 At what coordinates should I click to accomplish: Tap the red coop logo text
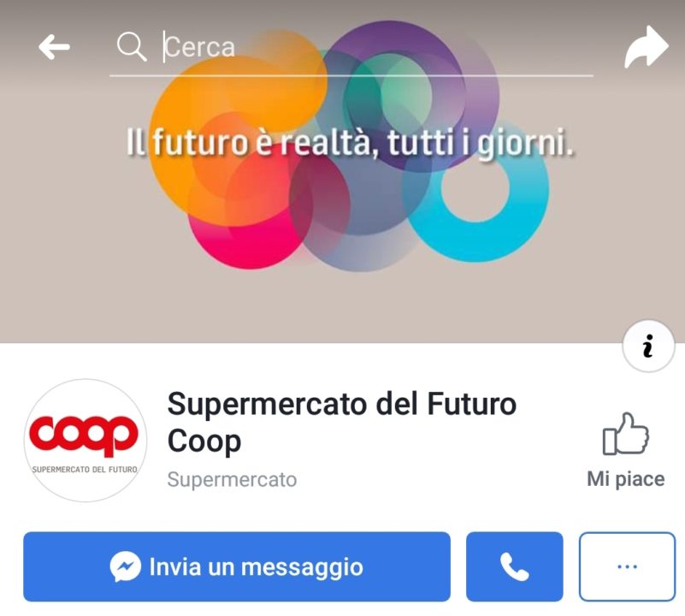pos(84,435)
